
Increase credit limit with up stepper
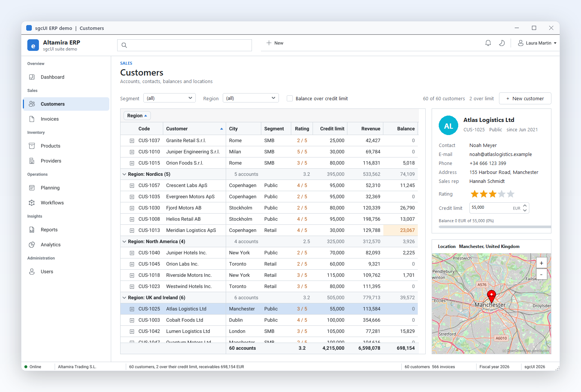click(x=525, y=206)
